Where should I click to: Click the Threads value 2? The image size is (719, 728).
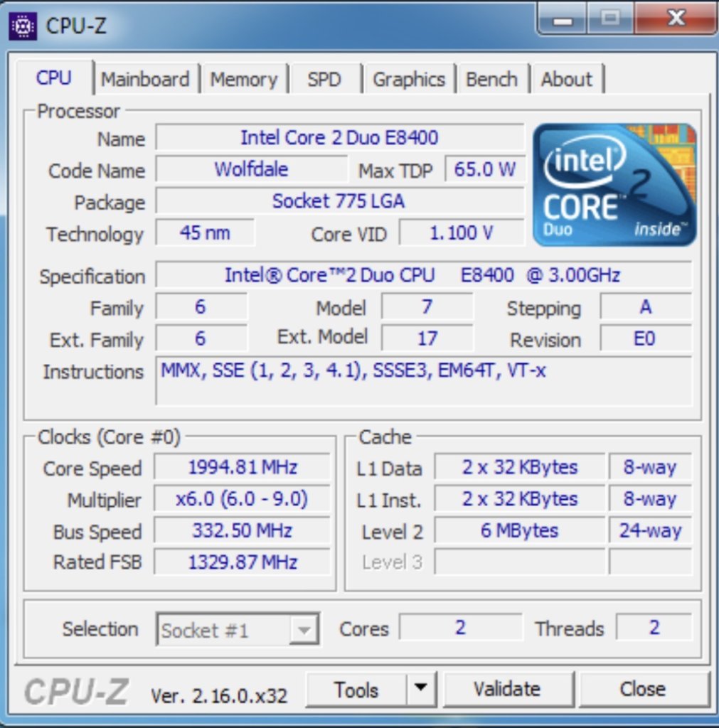point(654,627)
